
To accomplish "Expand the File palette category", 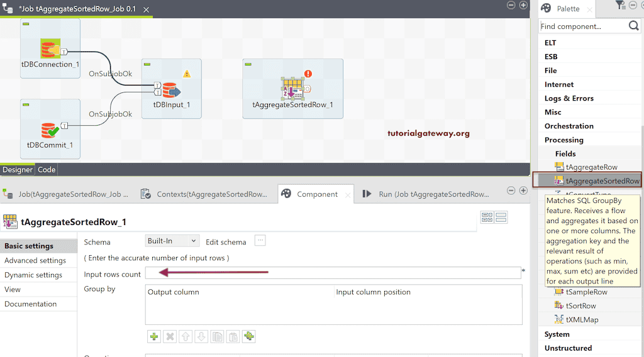I will point(550,70).
